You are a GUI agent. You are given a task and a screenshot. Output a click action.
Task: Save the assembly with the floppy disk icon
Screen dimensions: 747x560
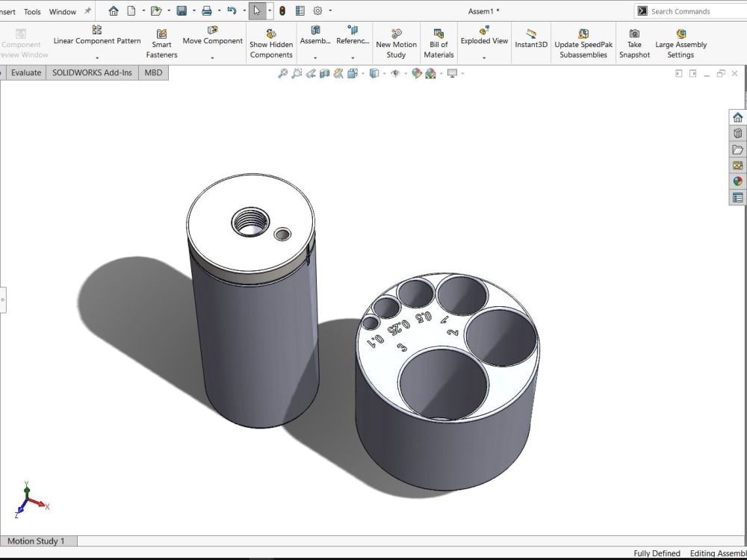point(182,11)
